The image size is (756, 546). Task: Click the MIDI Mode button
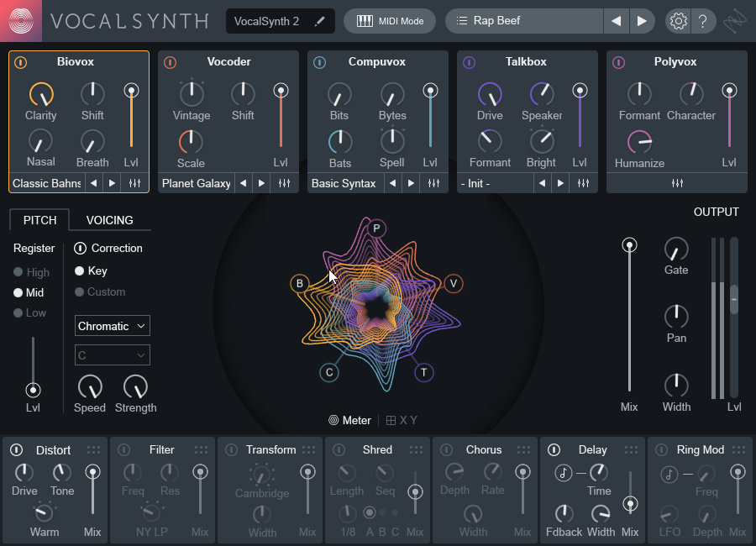(x=390, y=21)
